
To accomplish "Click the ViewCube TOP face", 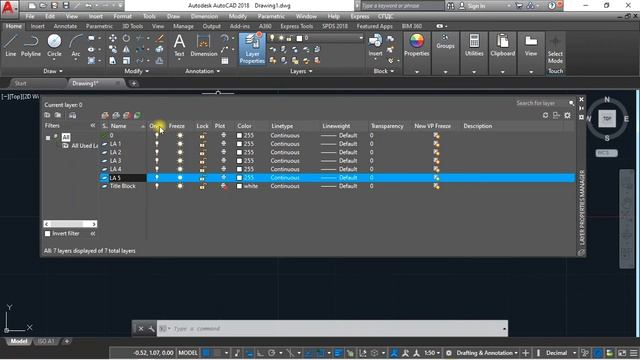I will tap(607, 119).
